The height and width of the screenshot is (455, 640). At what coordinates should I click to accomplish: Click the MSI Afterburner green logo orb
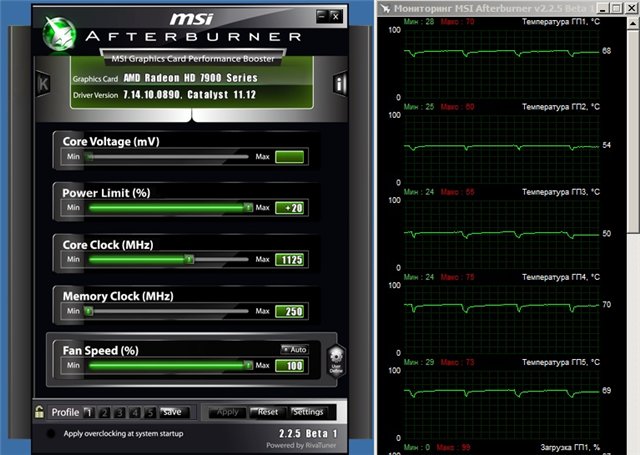[60, 34]
